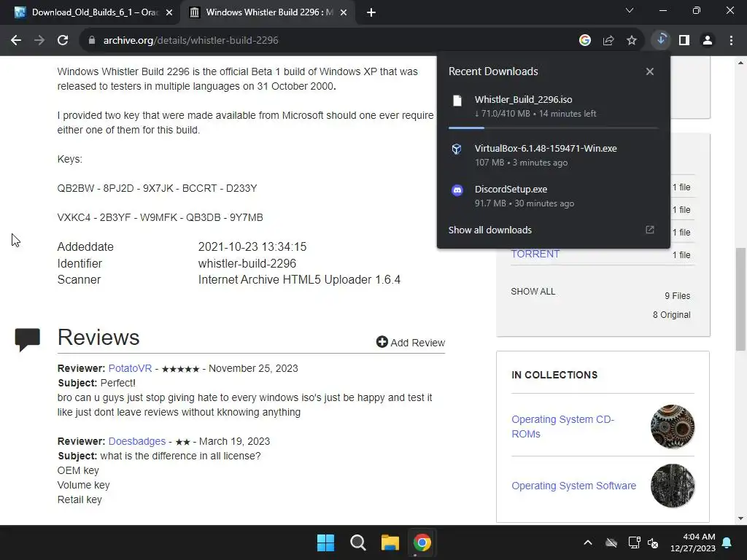Open downloads page external-link icon

coord(650,230)
